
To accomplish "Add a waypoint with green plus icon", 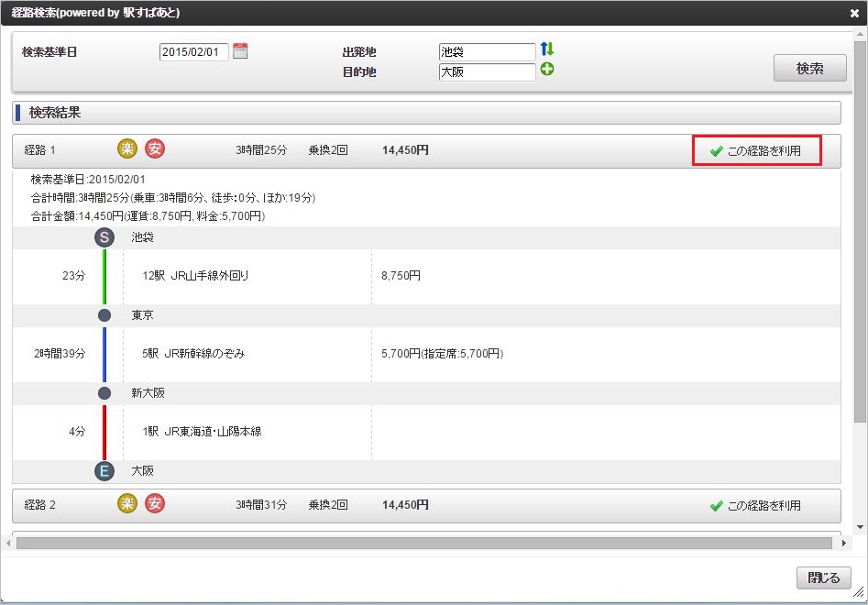I will [x=547, y=69].
